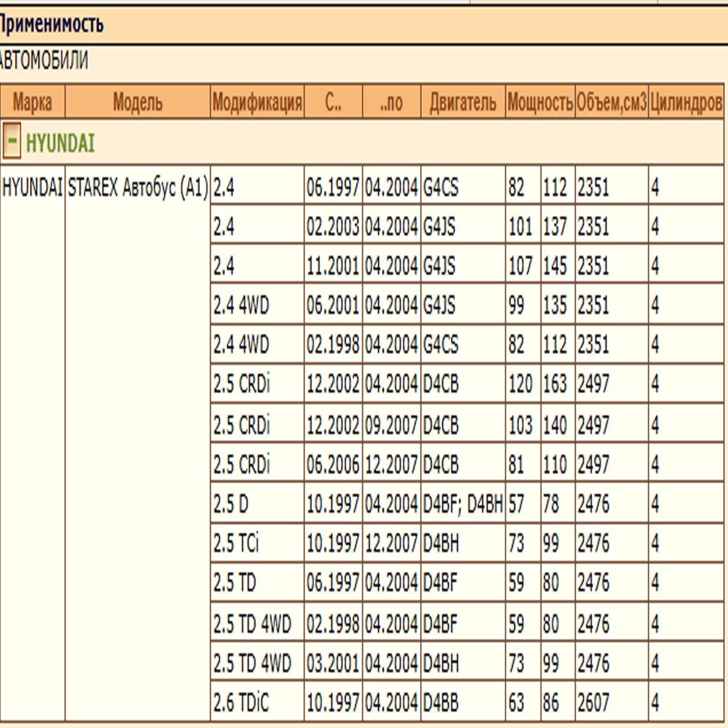Select the 2.5 TCi modification cell

(257, 543)
